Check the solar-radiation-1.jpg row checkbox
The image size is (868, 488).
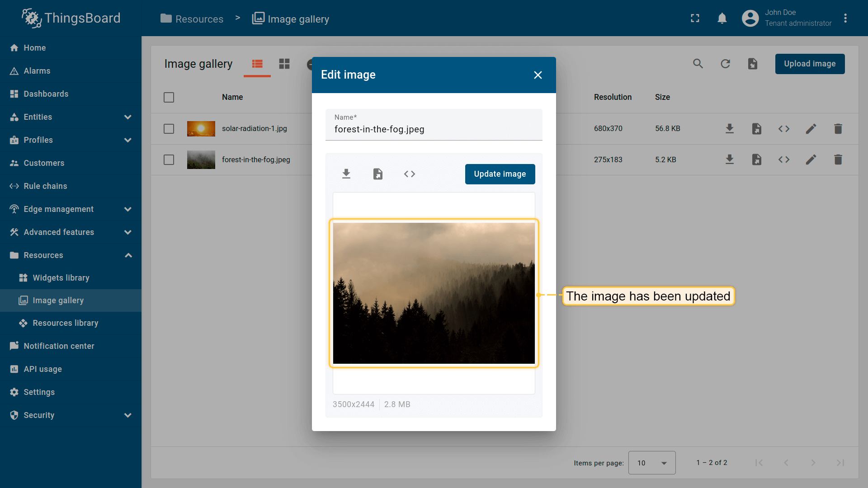click(169, 129)
